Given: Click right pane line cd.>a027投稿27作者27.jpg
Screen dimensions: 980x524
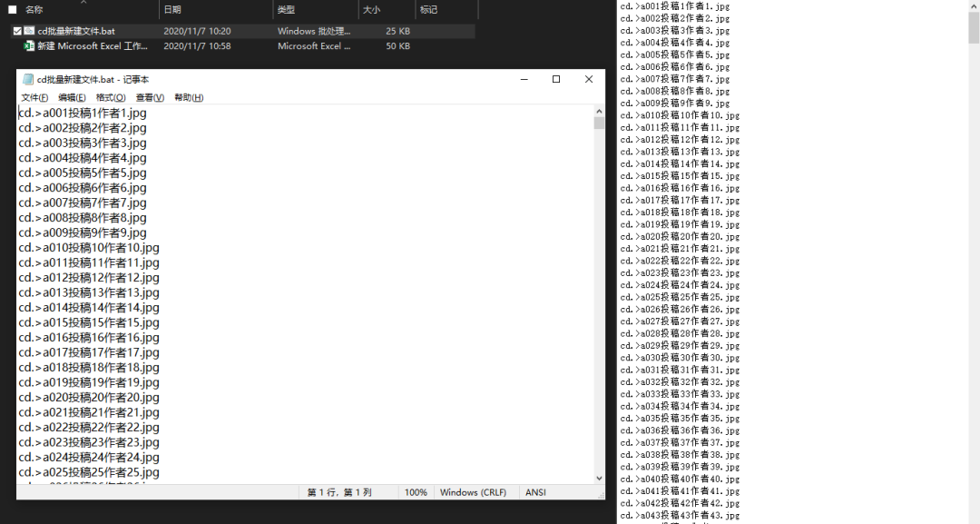Looking at the screenshot, I should 680,321.
